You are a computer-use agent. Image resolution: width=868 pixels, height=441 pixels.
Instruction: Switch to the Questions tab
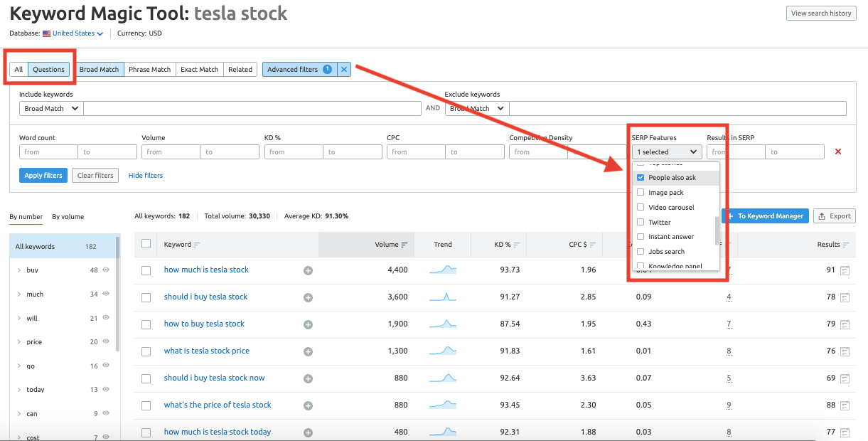click(x=49, y=69)
